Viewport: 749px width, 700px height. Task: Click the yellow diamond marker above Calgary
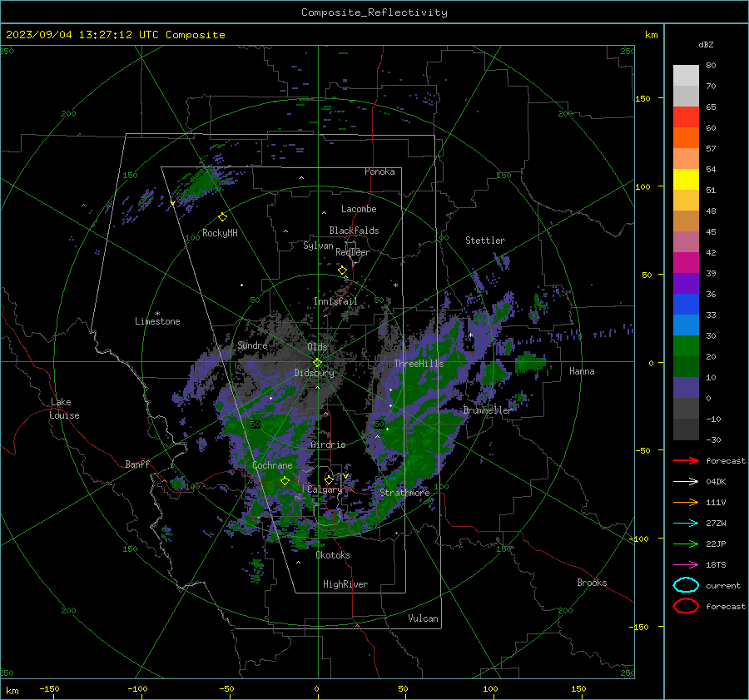[329, 479]
